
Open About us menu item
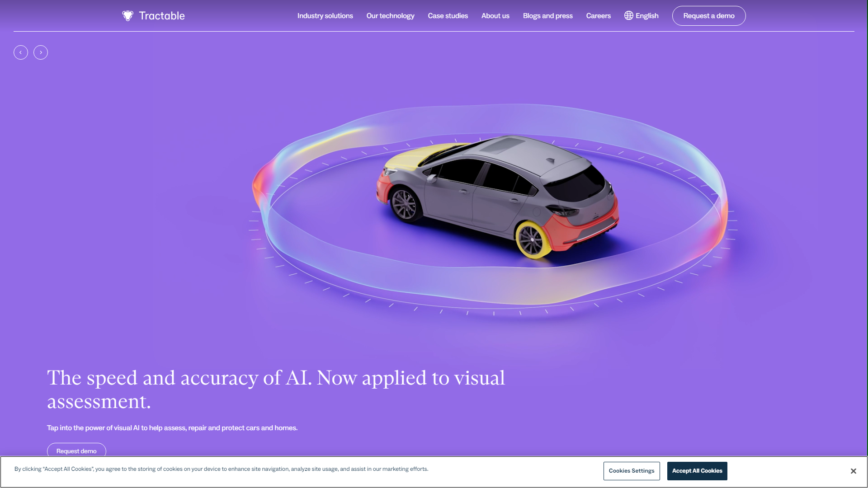495,16
